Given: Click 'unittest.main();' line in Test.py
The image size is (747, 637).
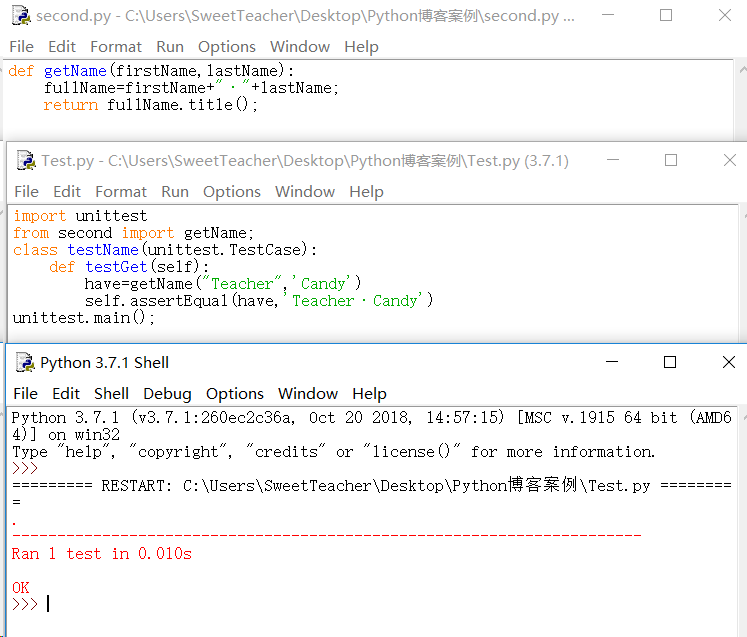Looking at the screenshot, I should pos(83,317).
